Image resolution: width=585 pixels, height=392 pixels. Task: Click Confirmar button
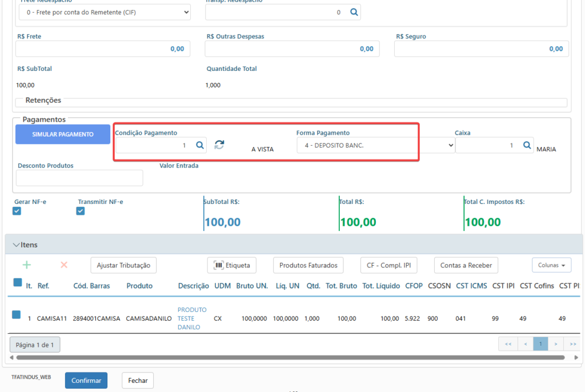tap(86, 381)
